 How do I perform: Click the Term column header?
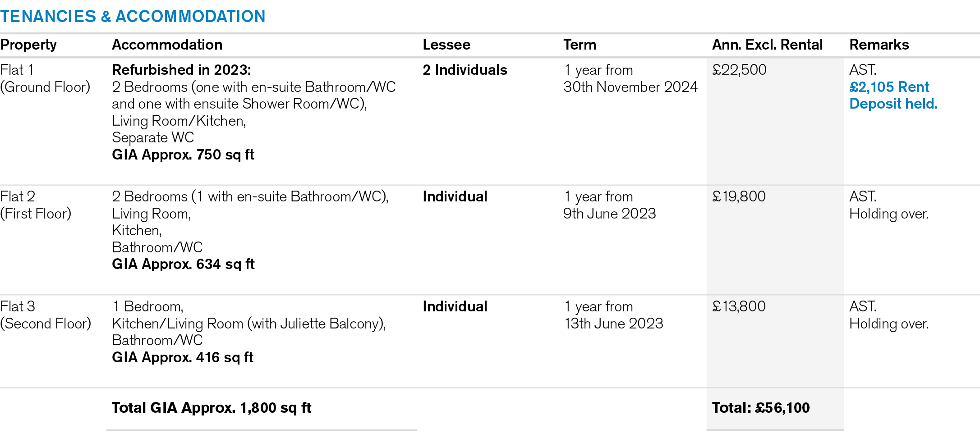pyautogui.click(x=580, y=45)
